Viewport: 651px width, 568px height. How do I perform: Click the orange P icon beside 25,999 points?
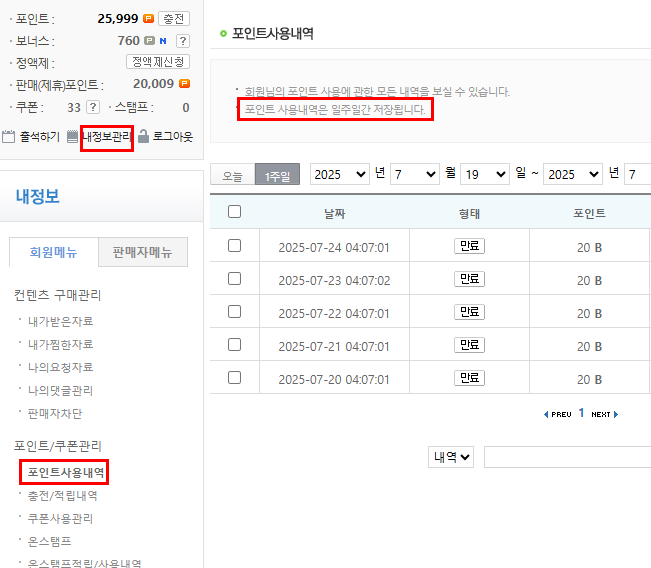tap(148, 19)
